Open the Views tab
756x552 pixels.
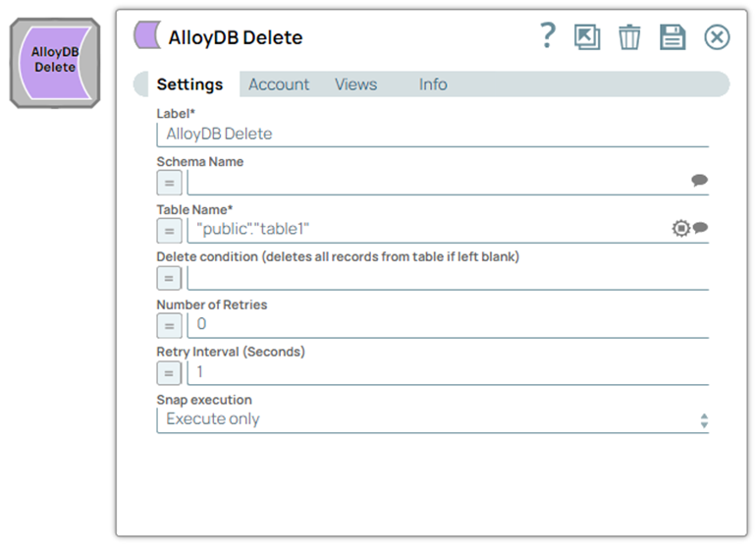355,84
